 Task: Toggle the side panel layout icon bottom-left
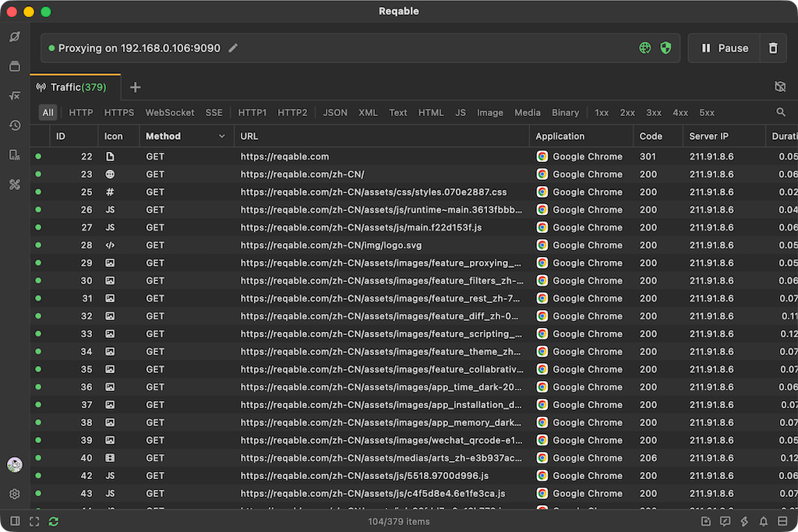tap(16, 521)
